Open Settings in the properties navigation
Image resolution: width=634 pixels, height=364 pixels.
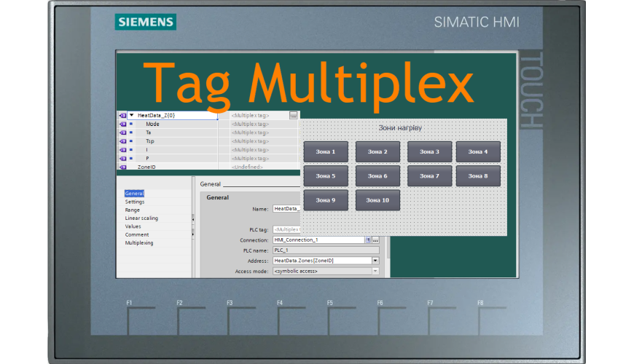click(135, 202)
